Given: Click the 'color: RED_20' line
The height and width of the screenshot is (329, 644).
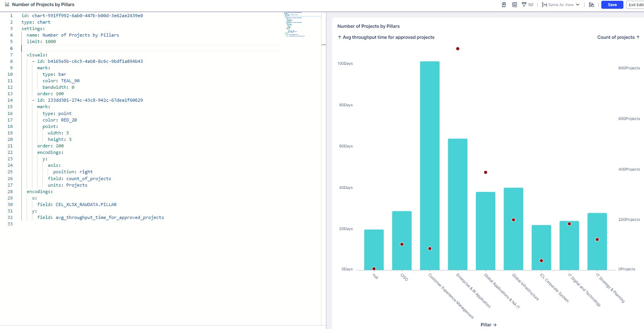Looking at the screenshot, I should pyautogui.click(x=59, y=120).
